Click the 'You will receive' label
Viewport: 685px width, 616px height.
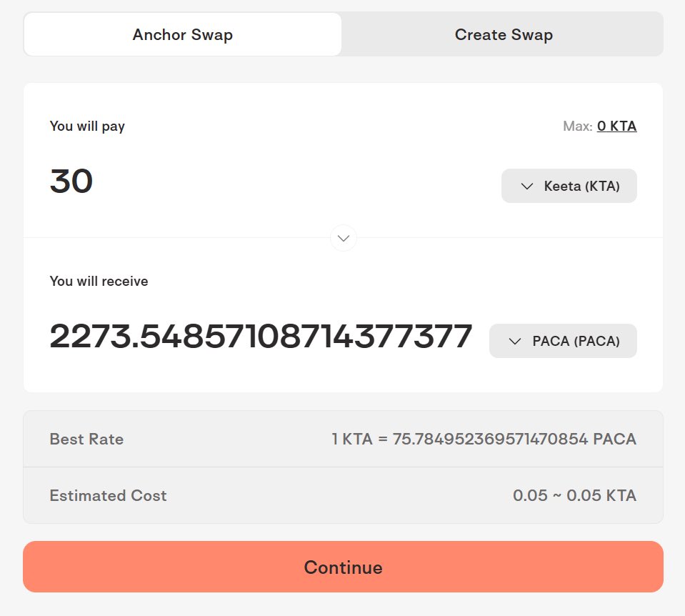tap(99, 281)
